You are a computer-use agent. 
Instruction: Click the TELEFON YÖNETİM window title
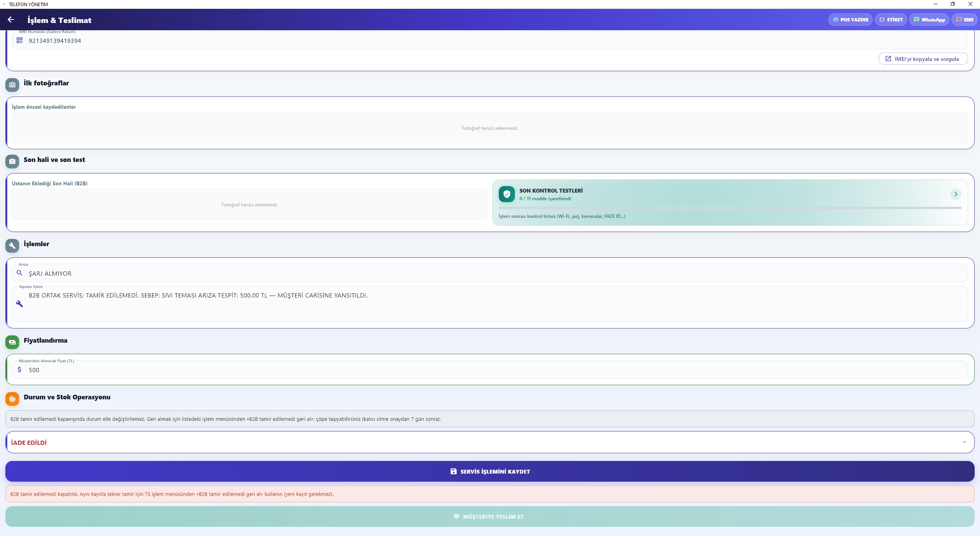coord(28,4)
